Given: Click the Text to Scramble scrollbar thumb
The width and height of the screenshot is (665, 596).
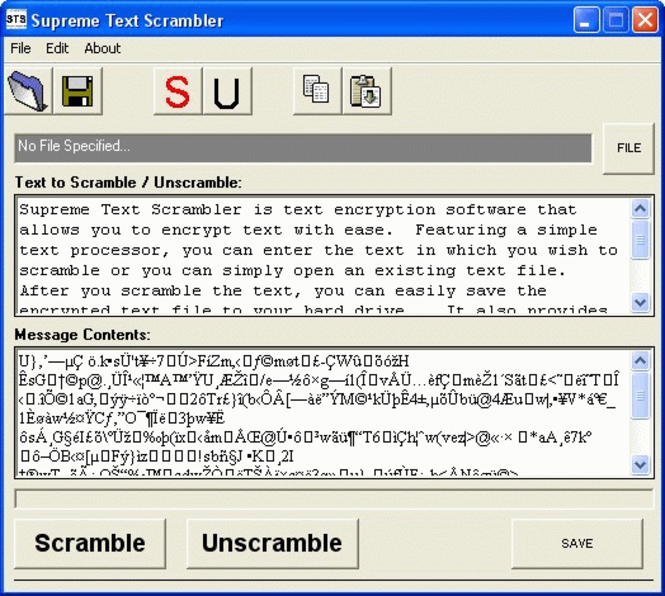Looking at the screenshot, I should click(640, 240).
